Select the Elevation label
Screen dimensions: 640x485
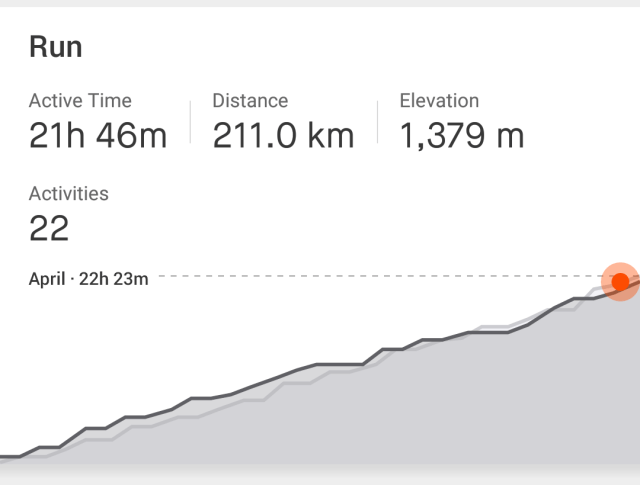439,101
